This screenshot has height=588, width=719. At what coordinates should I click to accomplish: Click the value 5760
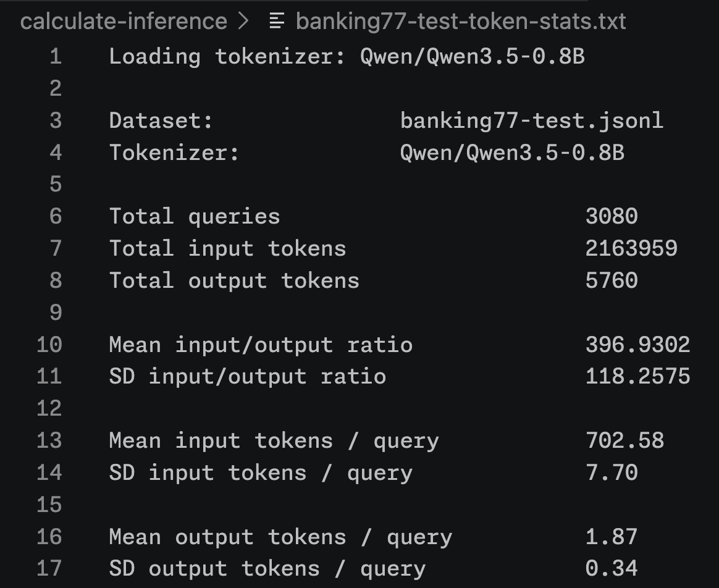pos(612,280)
